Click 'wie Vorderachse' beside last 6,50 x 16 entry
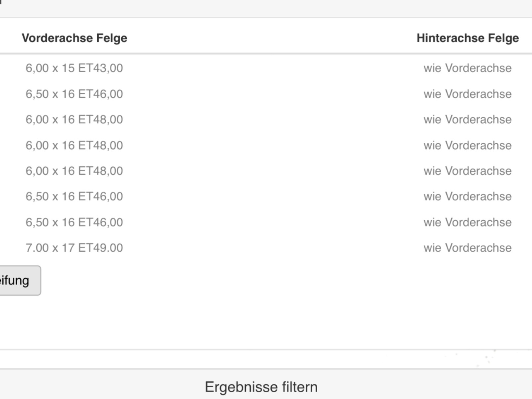The image size is (532, 399). pyautogui.click(x=467, y=222)
